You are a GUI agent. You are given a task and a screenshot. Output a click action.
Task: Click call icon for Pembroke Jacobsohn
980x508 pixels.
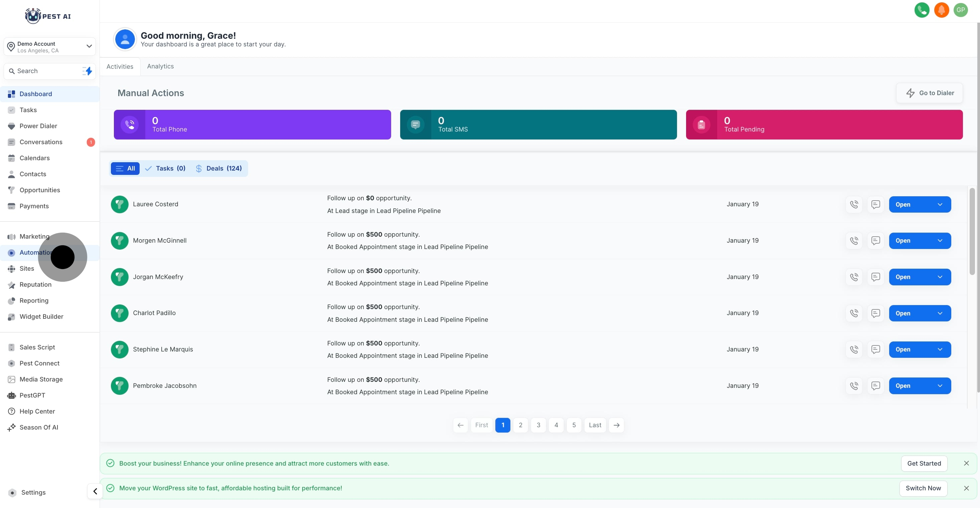854,386
